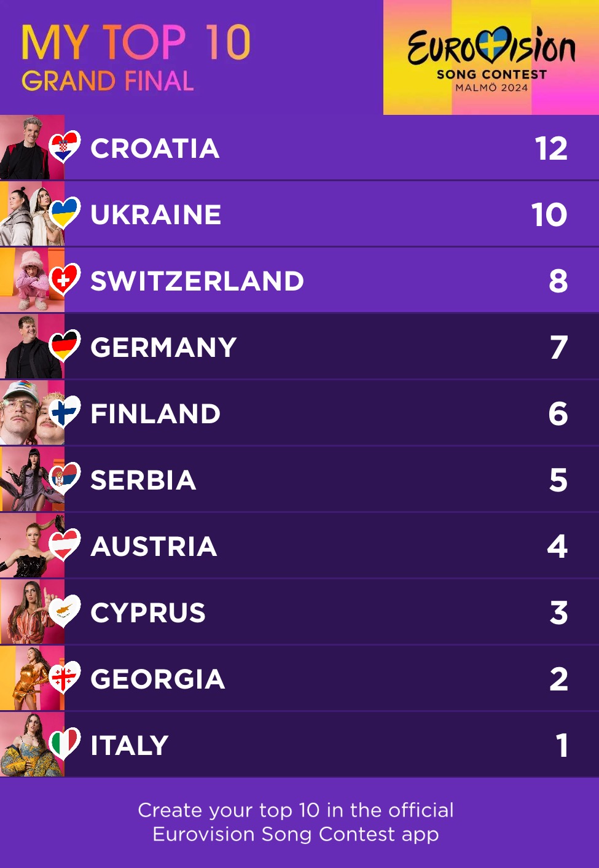Click the MY TOP 10 heading

136,43
